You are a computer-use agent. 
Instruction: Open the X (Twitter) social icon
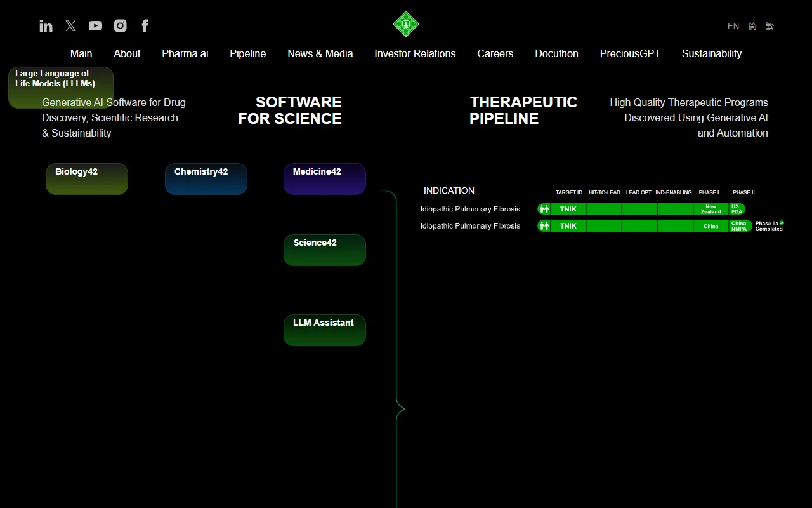[x=70, y=26]
